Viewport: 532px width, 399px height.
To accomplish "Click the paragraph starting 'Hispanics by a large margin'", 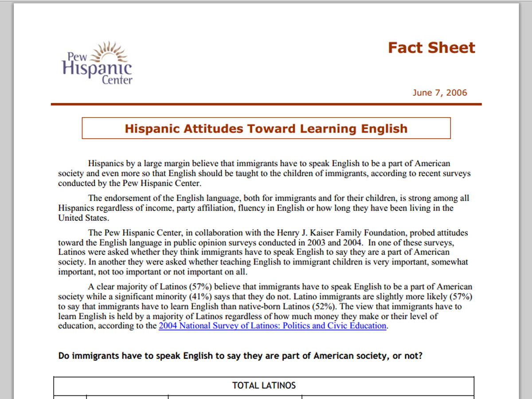I will 265,173.
